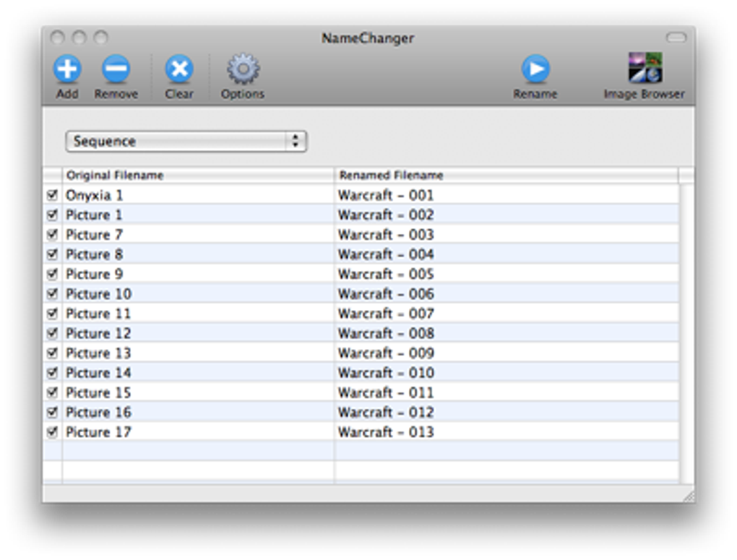The height and width of the screenshot is (560, 737).
Task: Uncheck the Onyxia 1 checkbox
Action: click(x=52, y=194)
